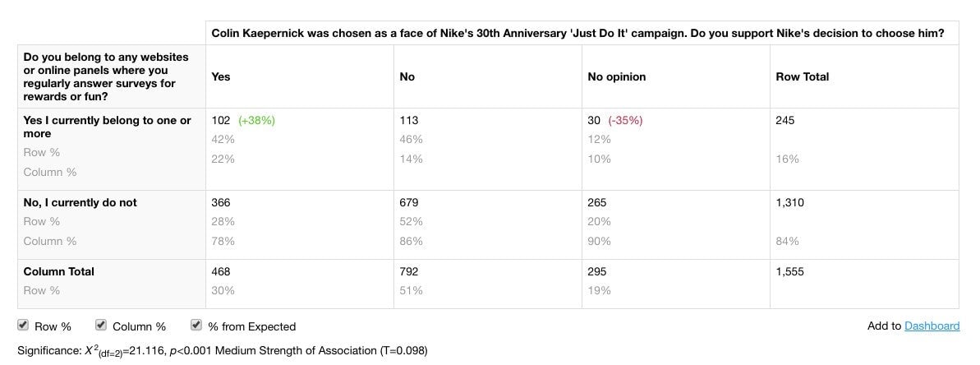Select the 265 No opinion count cell
This screenshot has height=365, width=980.
[597, 202]
